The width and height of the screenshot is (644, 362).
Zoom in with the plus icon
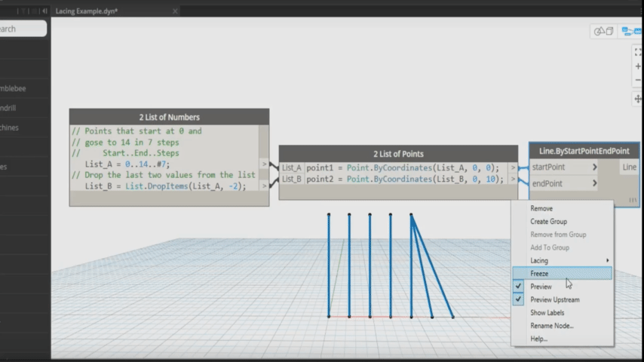tap(637, 66)
